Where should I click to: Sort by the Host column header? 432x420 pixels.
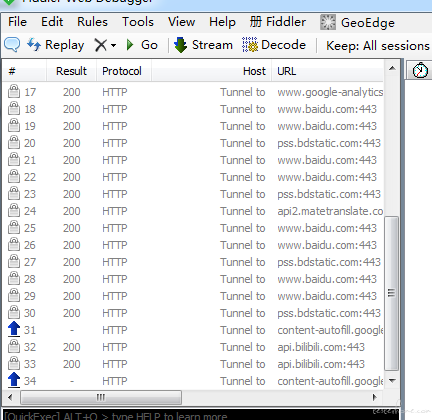211,71
